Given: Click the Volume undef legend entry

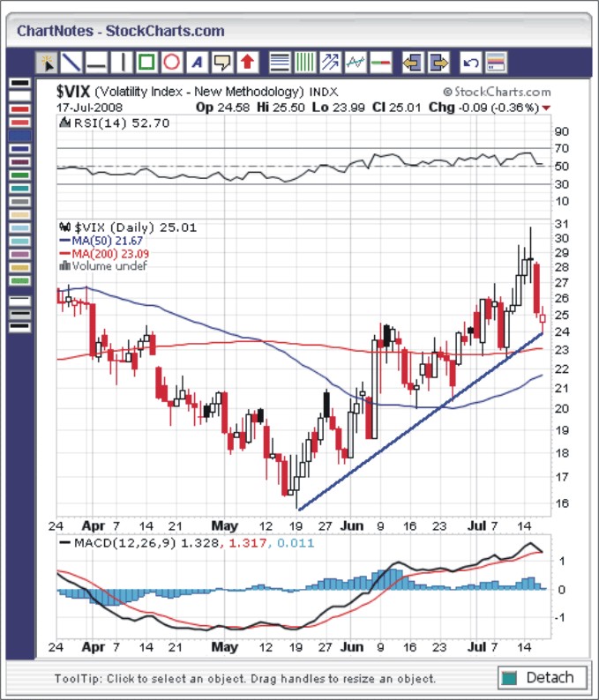Looking at the screenshot, I should coord(103,266).
